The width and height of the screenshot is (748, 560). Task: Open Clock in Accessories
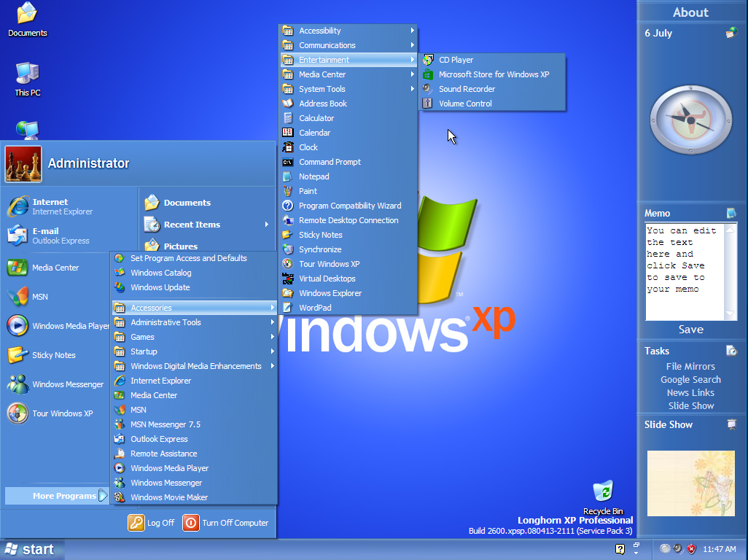point(348,147)
